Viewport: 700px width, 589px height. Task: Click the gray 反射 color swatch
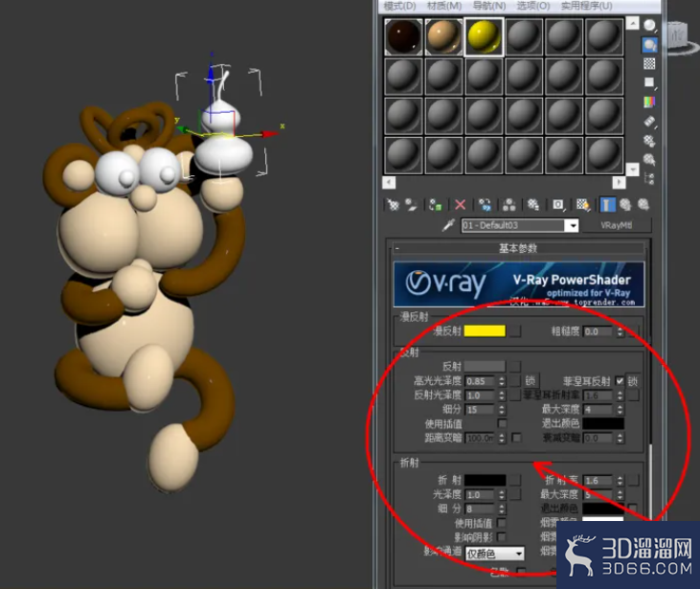click(x=485, y=367)
